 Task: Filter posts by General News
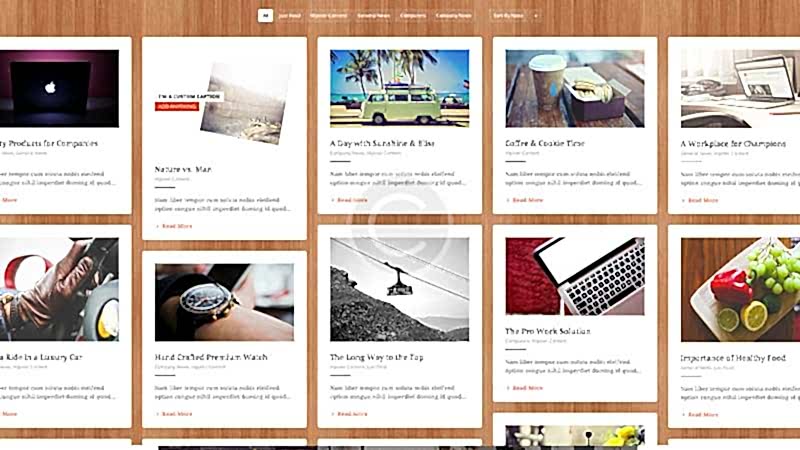[373, 16]
